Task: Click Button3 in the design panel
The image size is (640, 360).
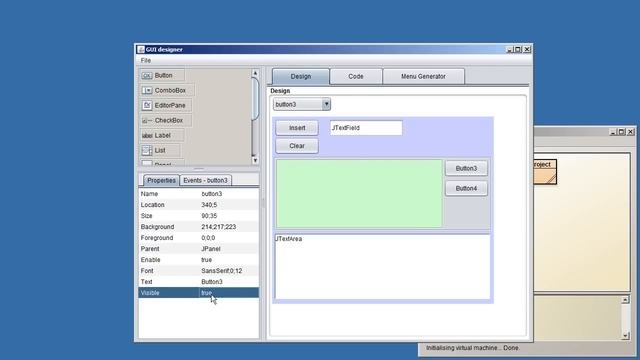Action: tap(466, 168)
